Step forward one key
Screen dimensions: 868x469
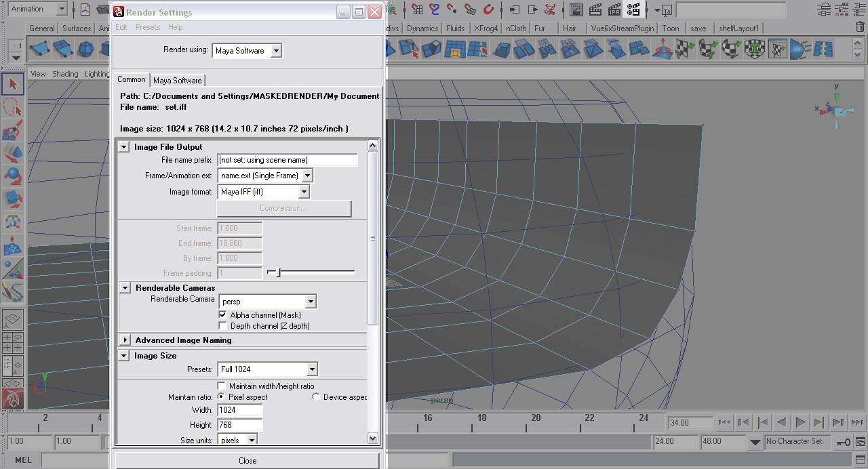pos(819,422)
